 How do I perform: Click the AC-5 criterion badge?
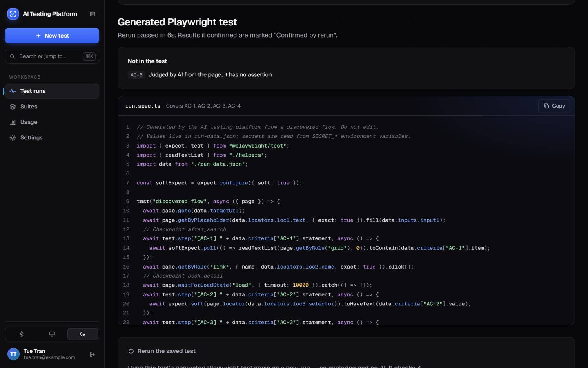[x=136, y=75]
